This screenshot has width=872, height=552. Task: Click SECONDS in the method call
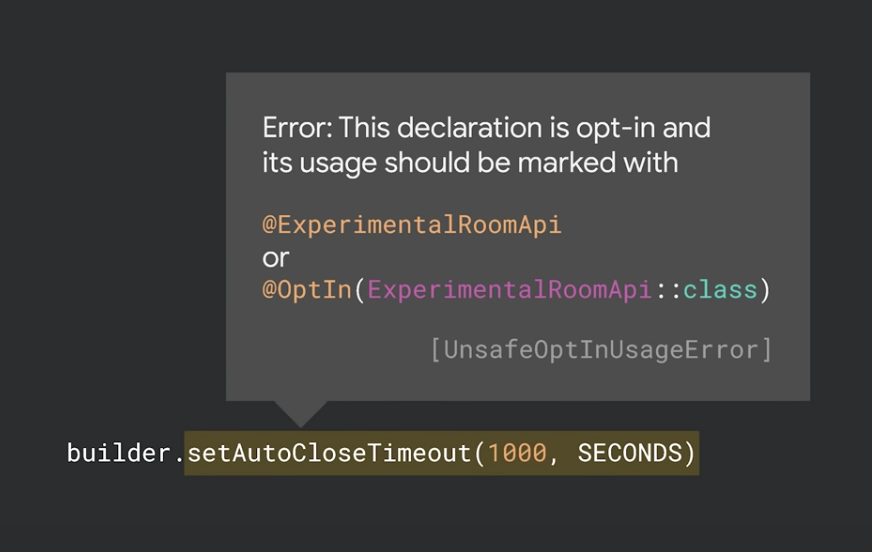630,452
